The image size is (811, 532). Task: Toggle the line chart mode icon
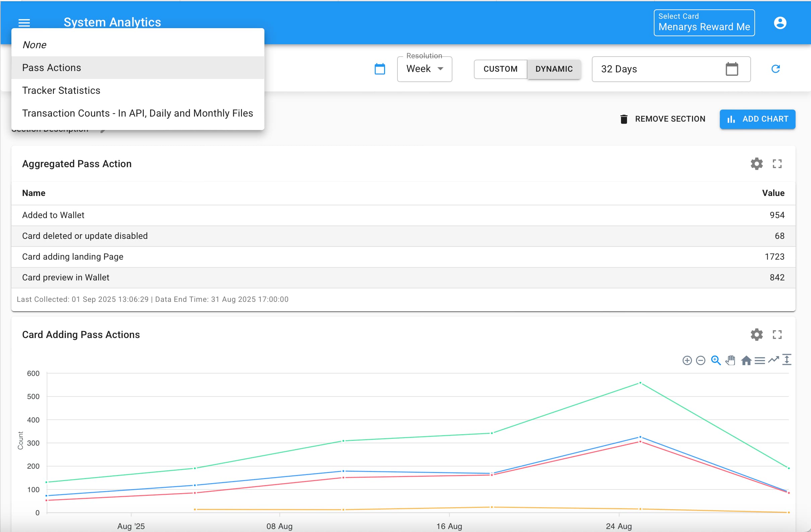[773, 360]
